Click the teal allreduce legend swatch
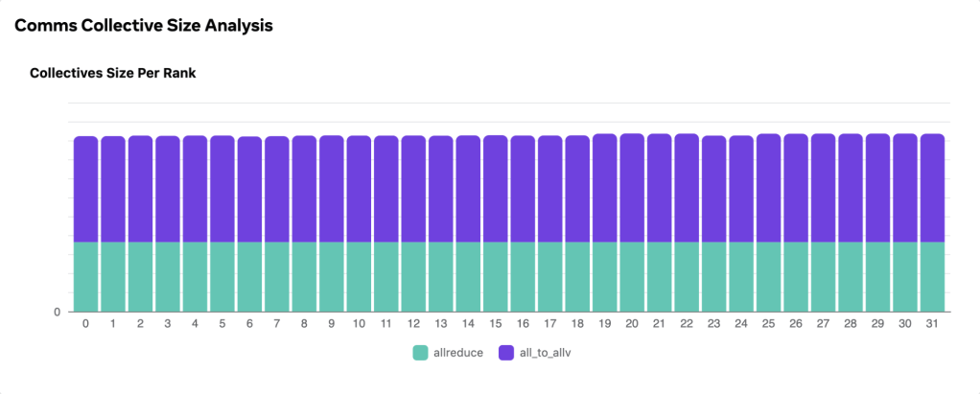 [421, 353]
